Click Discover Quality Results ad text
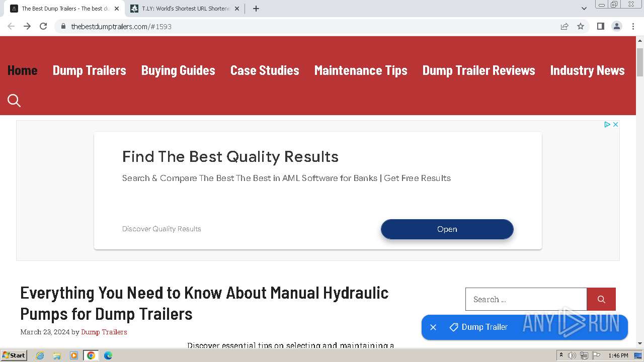This screenshot has width=644, height=362. 162,229
